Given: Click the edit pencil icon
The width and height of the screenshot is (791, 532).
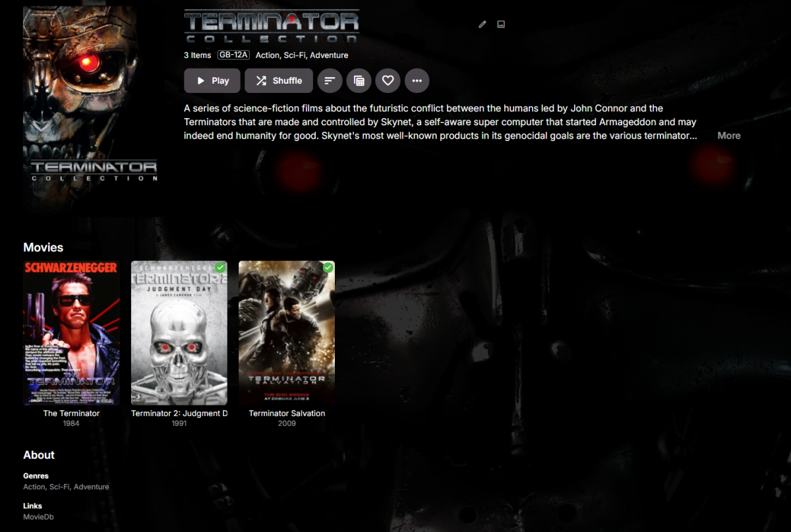Looking at the screenshot, I should click(482, 24).
